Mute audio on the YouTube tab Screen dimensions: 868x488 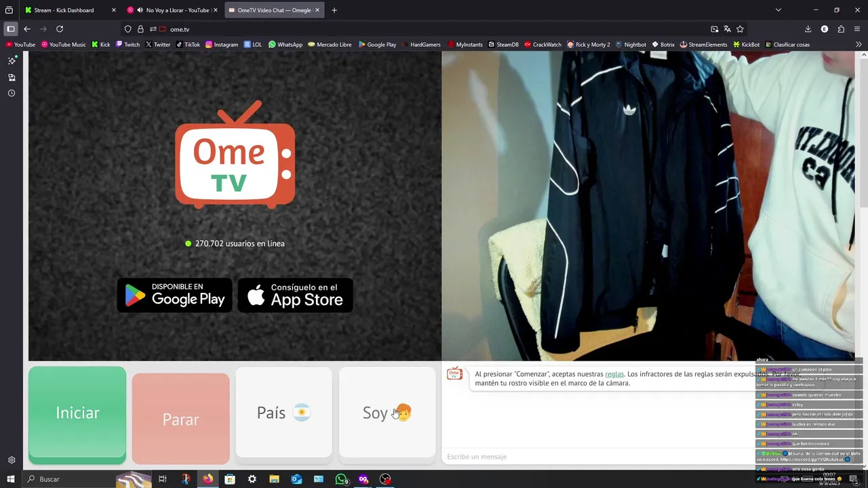pos(140,10)
